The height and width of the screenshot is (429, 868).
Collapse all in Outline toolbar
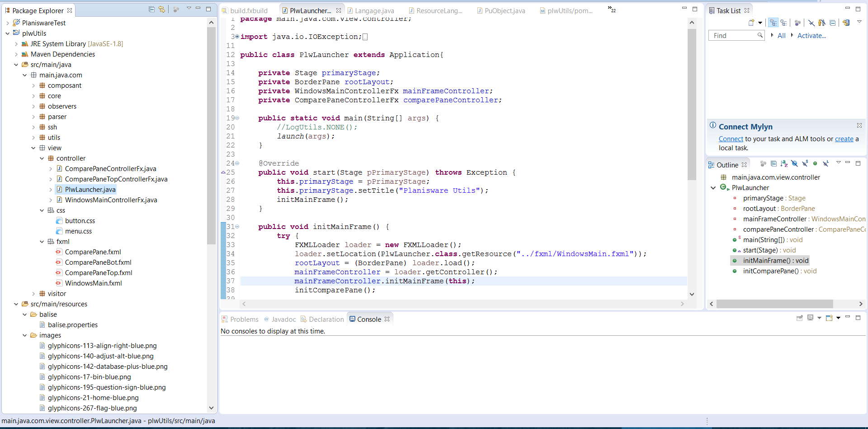774,164
